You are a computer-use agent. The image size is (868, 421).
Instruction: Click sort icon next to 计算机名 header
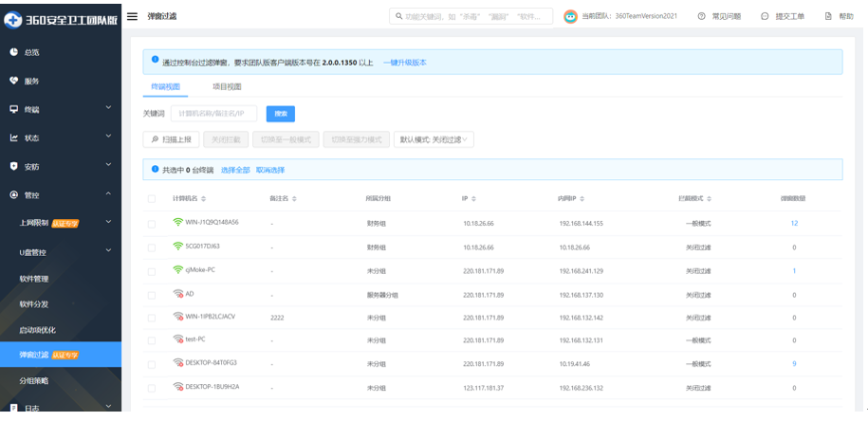201,199
